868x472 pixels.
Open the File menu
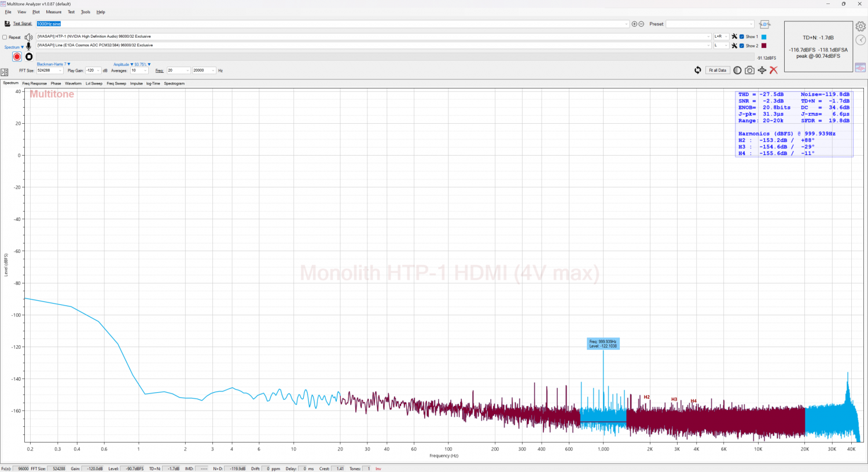(8, 12)
